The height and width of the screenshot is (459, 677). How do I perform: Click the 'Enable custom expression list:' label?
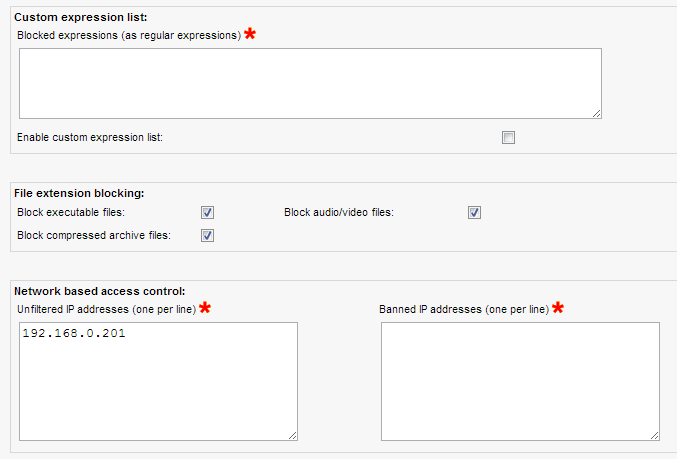(90, 137)
